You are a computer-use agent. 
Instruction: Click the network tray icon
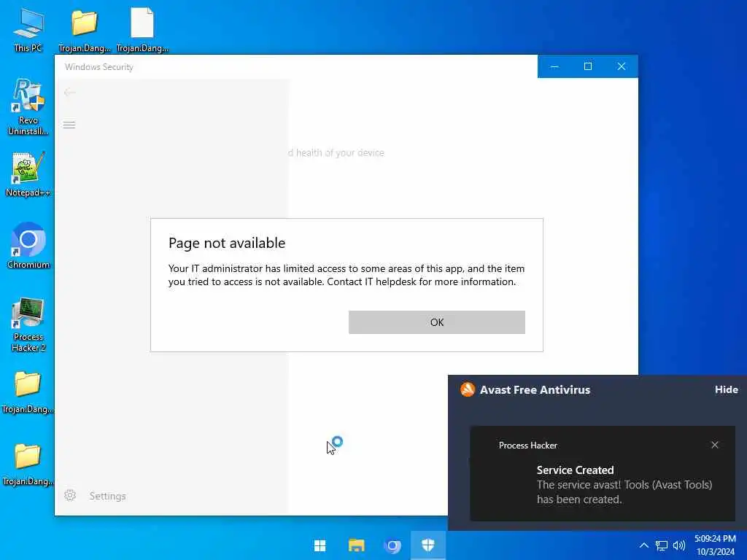tap(661, 545)
